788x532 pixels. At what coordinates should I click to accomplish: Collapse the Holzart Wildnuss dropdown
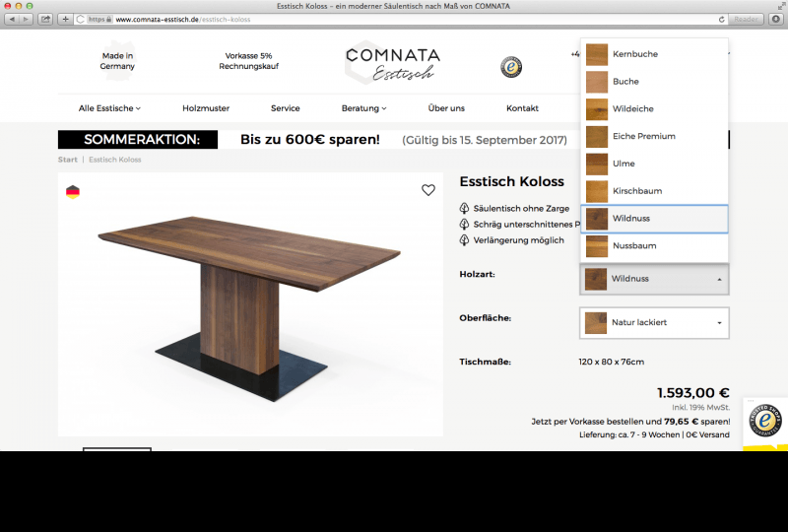pos(654,279)
